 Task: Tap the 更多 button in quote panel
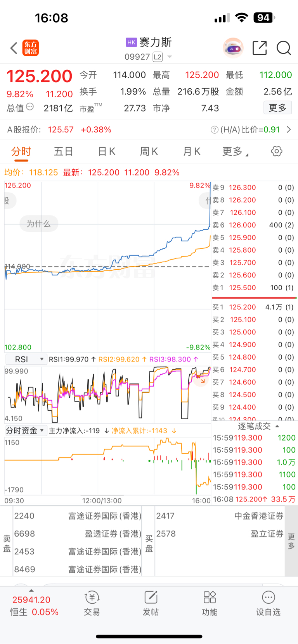tap(278, 107)
